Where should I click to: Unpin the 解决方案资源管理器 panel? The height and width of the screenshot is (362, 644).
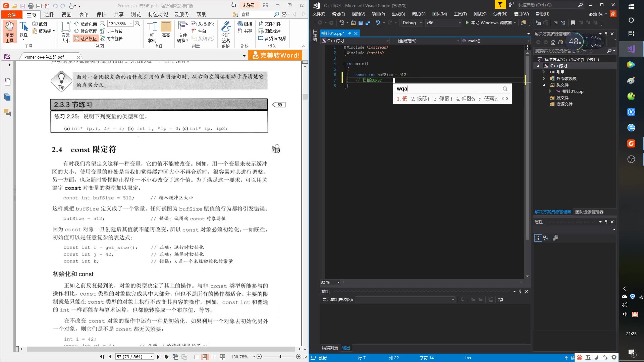[x=606, y=34]
